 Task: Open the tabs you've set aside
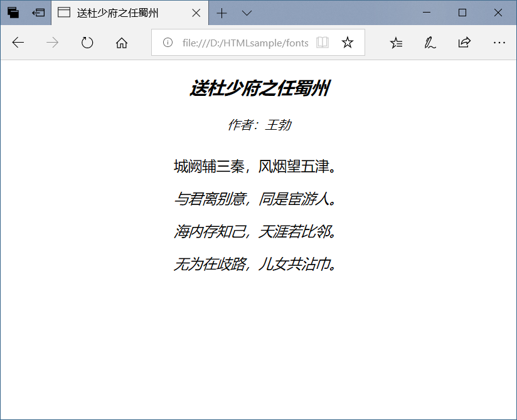pyautogui.click(x=13, y=13)
